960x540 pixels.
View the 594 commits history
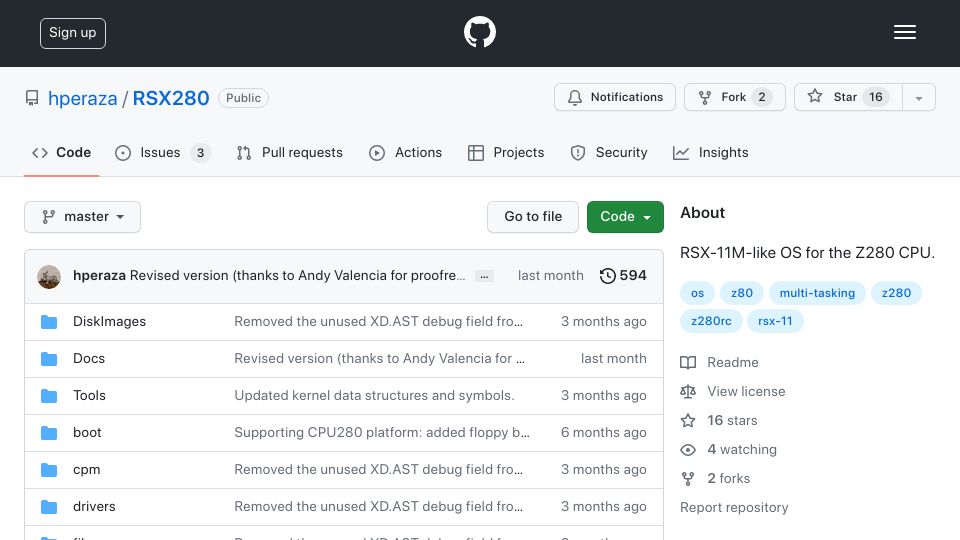[623, 276]
